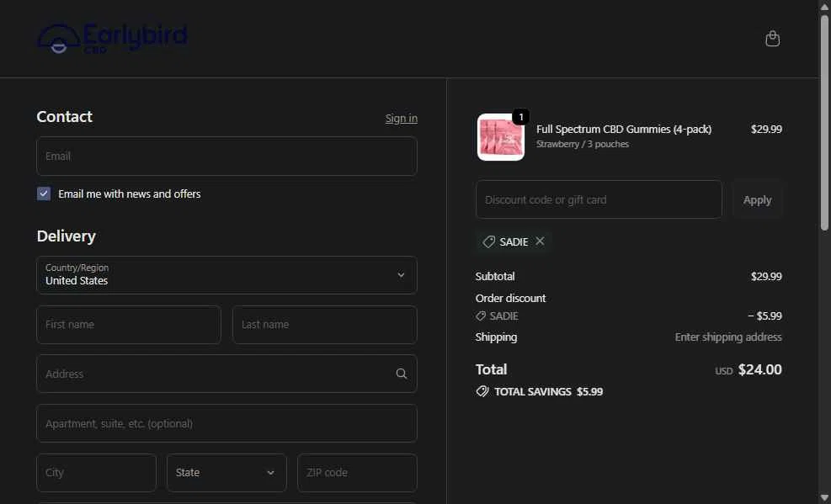Click the address search magnifier icon

402,374
